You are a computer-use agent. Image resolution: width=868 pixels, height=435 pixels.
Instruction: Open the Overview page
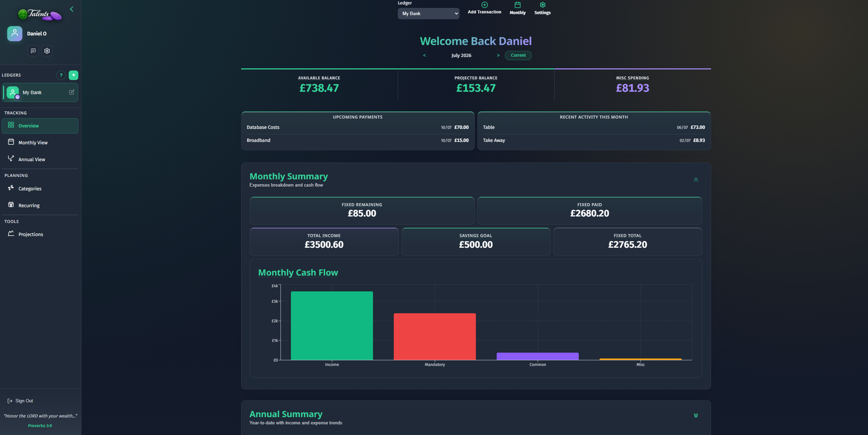(x=40, y=126)
